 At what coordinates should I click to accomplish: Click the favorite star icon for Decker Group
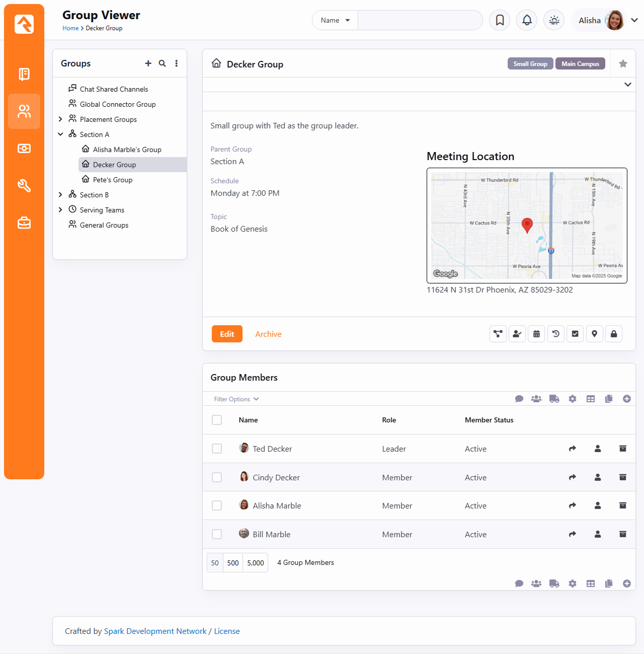pos(623,63)
